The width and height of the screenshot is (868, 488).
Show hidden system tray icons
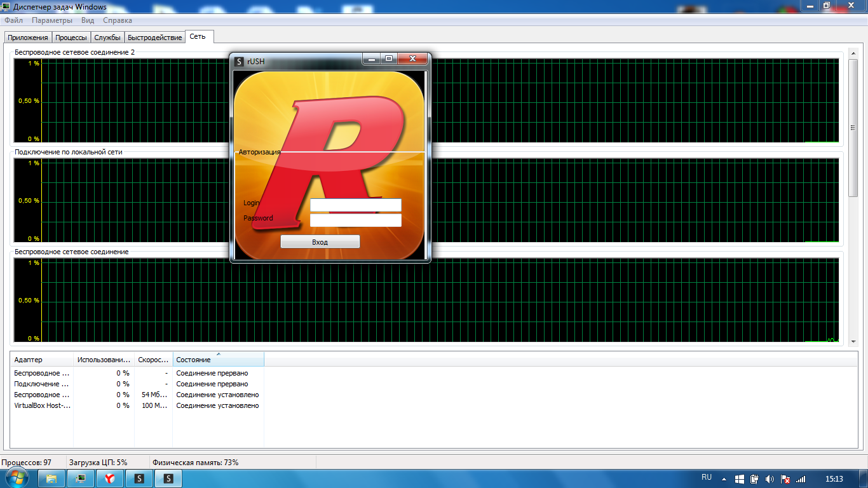[724, 479]
